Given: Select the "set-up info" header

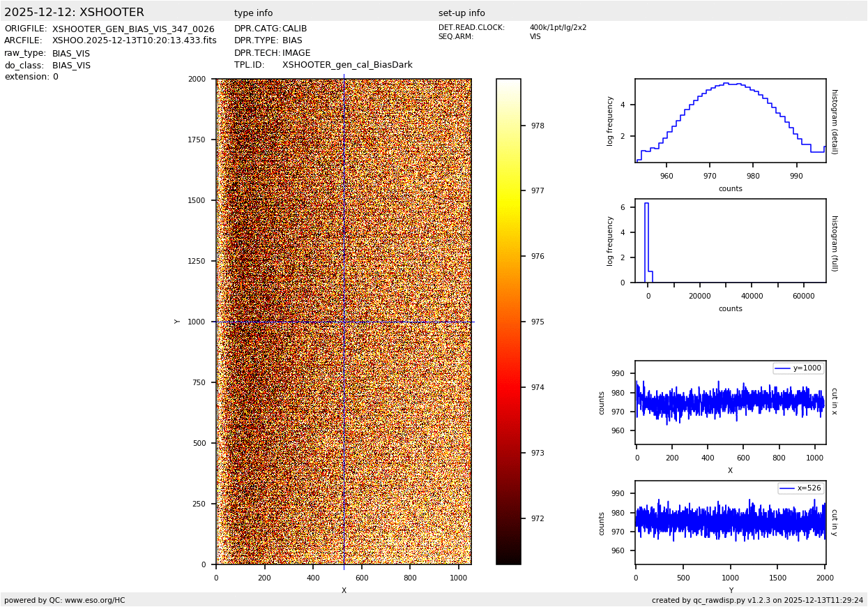Looking at the screenshot, I should 462,13.
